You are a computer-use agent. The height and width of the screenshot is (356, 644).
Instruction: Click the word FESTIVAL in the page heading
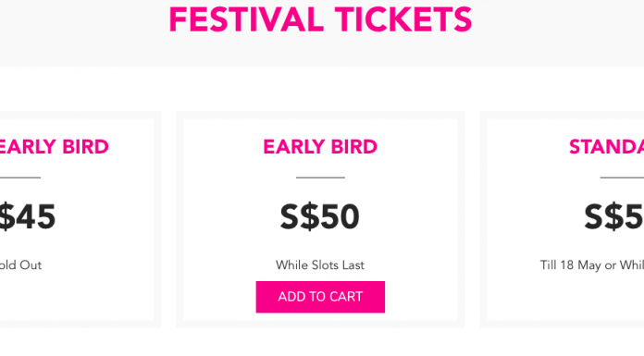[x=246, y=19]
